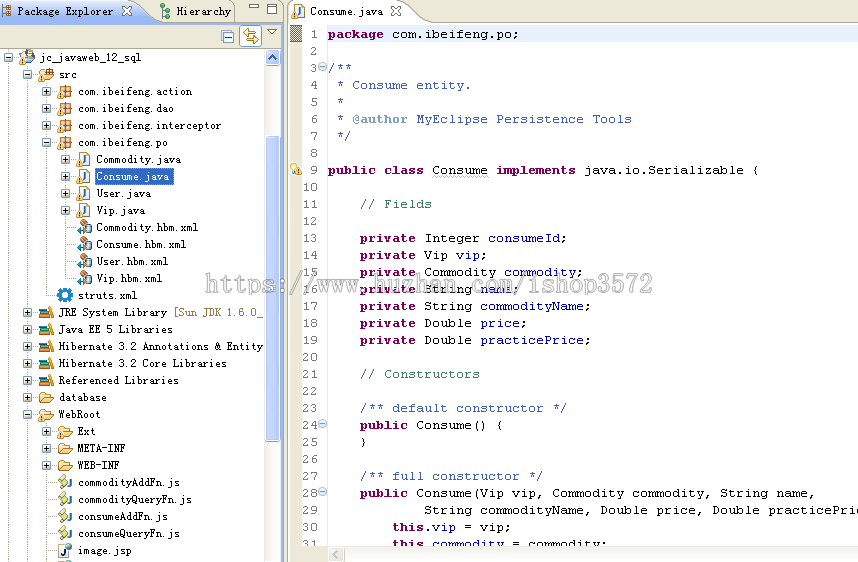Click the editor horizontal scroll left arrow
Screen dimensions: 858x562
click(336, 554)
